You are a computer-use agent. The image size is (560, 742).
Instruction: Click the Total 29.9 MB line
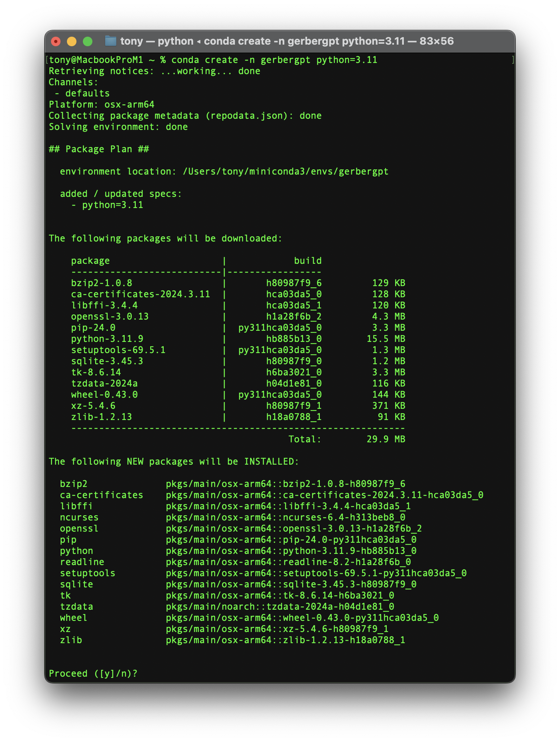tap(347, 439)
